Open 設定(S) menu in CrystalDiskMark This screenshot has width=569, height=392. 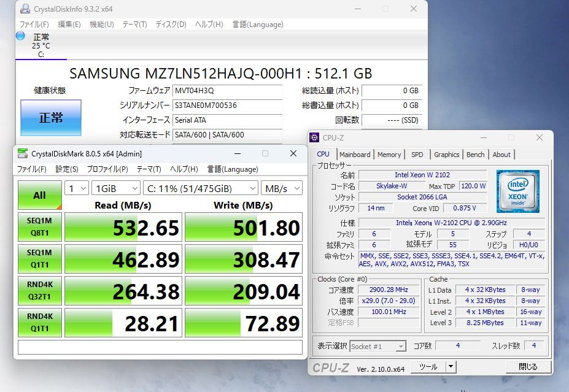(x=67, y=169)
